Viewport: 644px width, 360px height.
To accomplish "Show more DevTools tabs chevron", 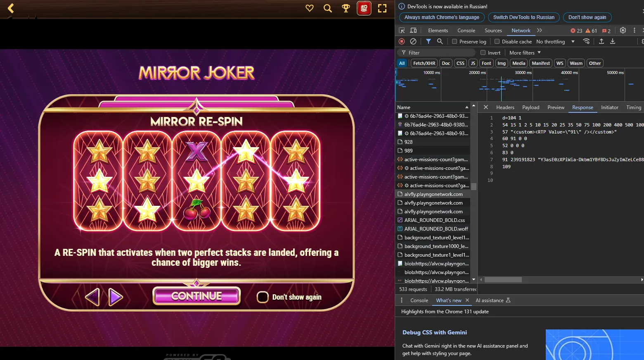I will (x=540, y=31).
